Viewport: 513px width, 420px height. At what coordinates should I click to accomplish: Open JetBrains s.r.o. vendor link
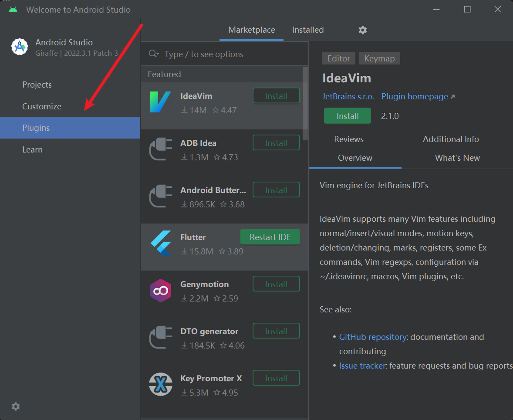[348, 97]
